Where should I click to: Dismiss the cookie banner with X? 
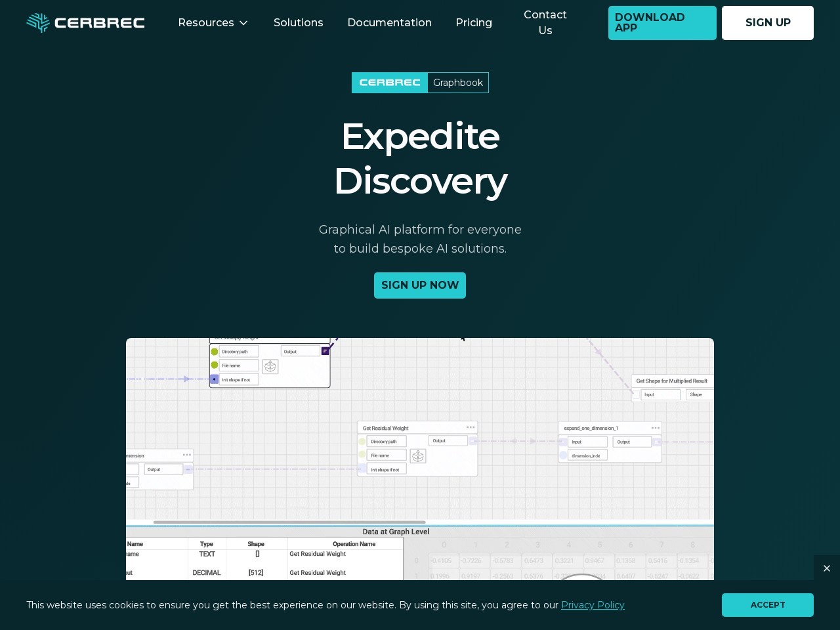click(827, 568)
